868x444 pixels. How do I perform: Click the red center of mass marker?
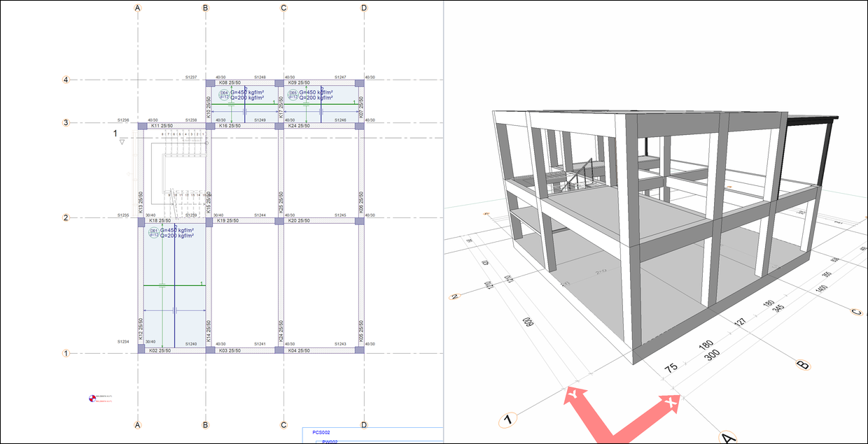90,399
